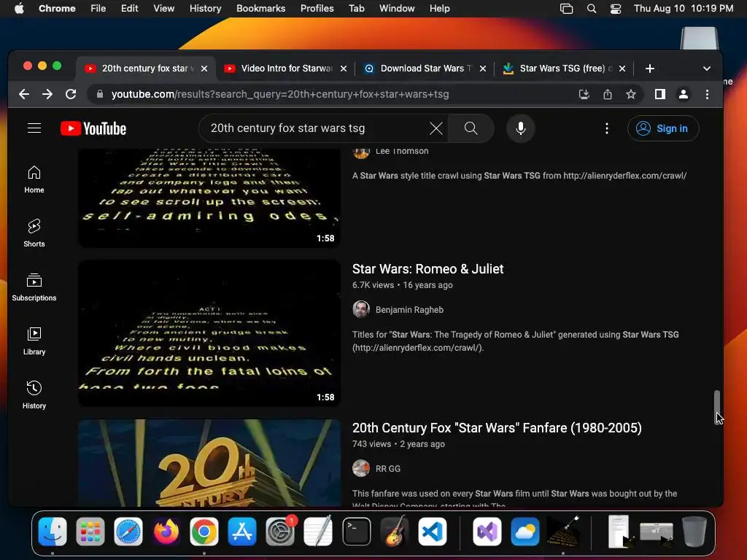The height and width of the screenshot is (560, 747).
Task: Share this page from address bar
Action: (608, 94)
